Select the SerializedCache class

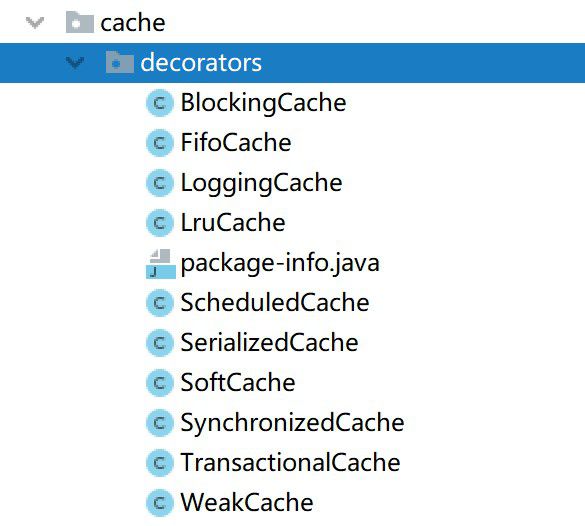269,342
